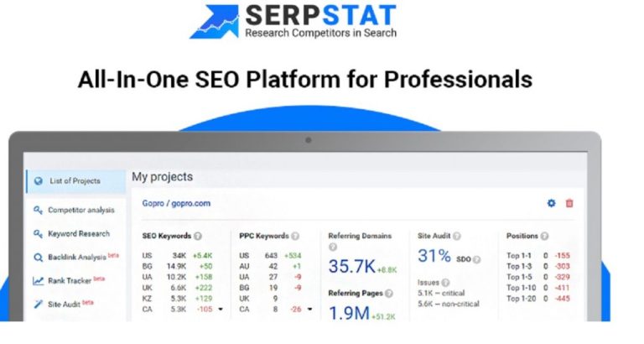Screen dimensions: 644x344
Task: Click the UA 10.2K SEO keywords row
Action: [178, 277]
